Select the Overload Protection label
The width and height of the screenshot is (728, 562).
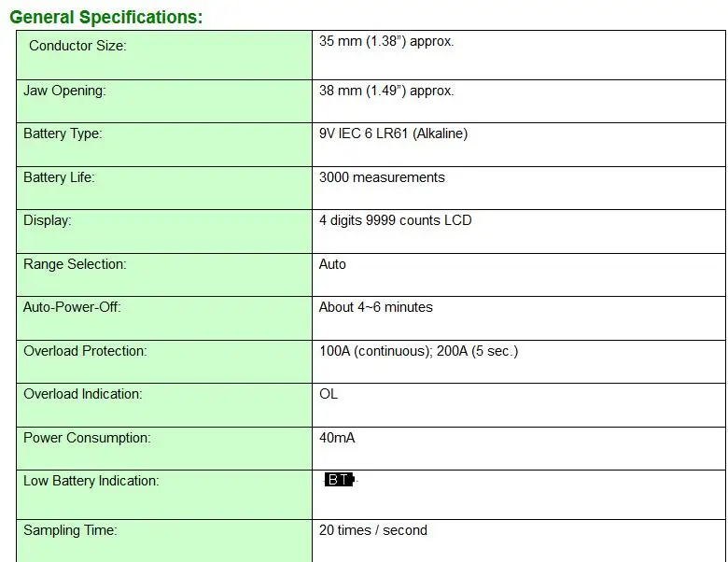(85, 351)
